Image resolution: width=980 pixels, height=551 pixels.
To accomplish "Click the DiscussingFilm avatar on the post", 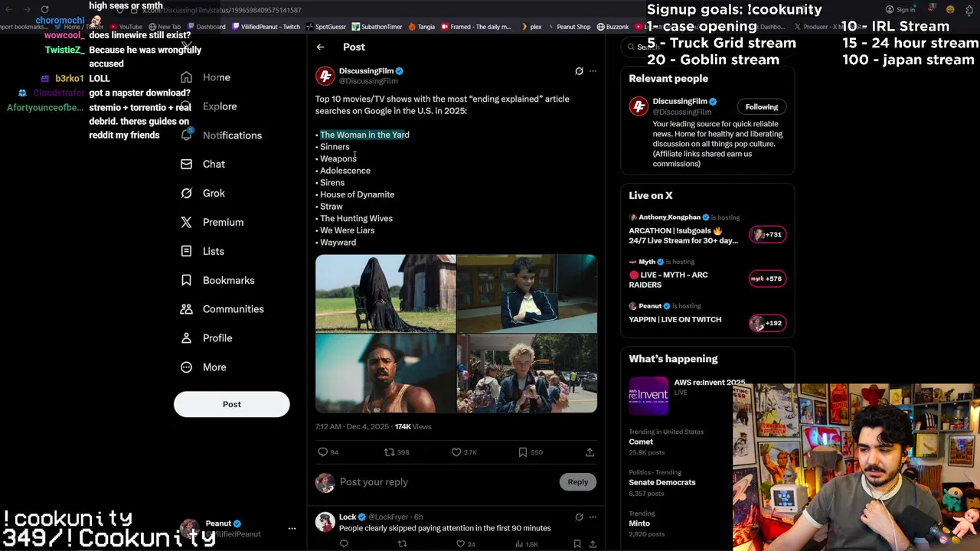I will pyautogui.click(x=325, y=76).
